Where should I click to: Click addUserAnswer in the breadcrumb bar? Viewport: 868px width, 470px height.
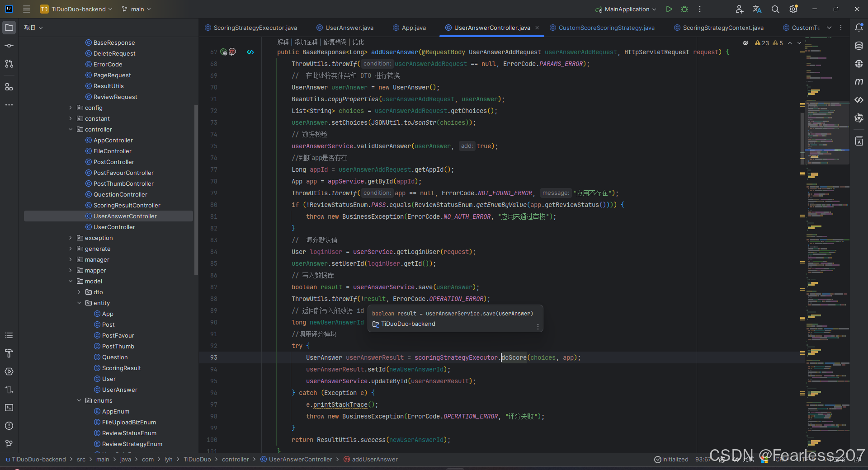point(375,459)
